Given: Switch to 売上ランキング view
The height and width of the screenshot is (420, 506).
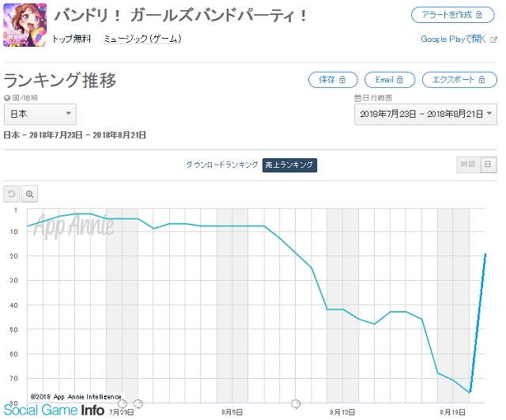Looking at the screenshot, I should (289, 165).
